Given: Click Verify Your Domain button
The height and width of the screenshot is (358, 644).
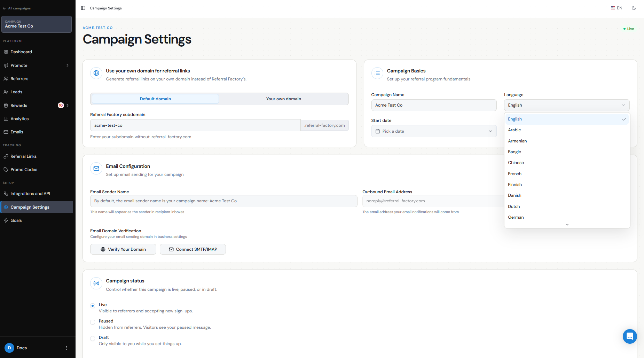Looking at the screenshot, I should point(123,249).
